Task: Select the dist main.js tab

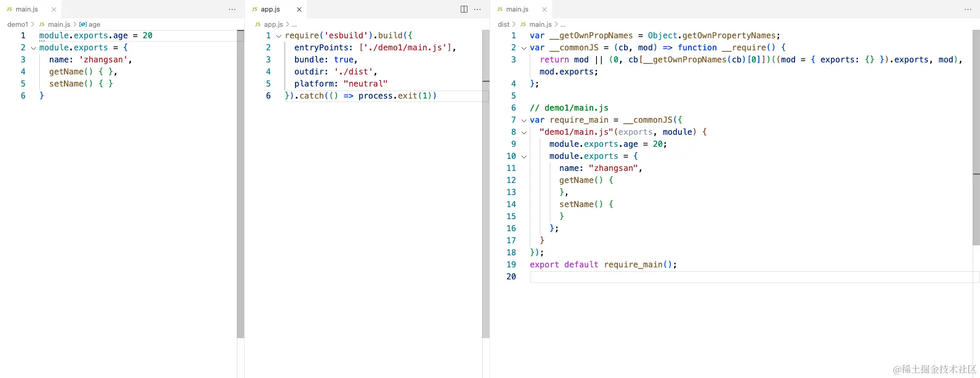Action: click(521, 9)
